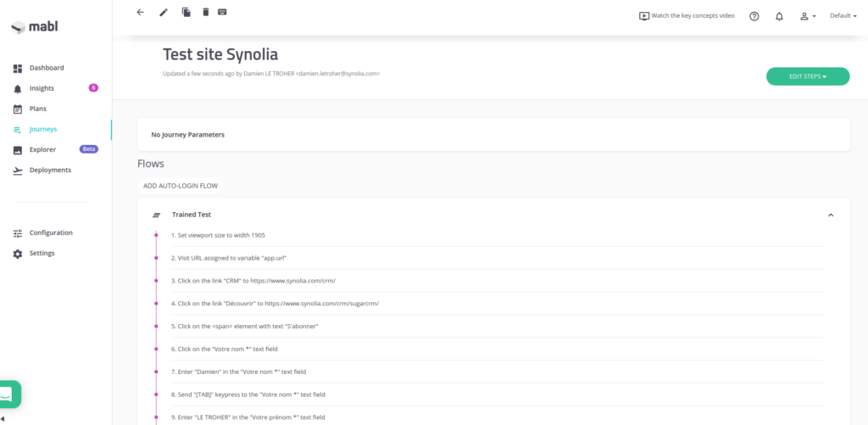Select step 2 Visit URL app.url

497,258
